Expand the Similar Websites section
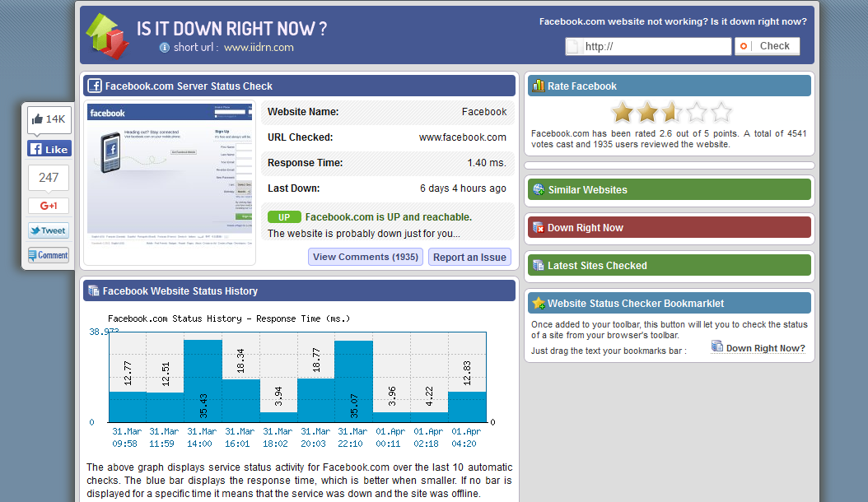 pos(670,190)
